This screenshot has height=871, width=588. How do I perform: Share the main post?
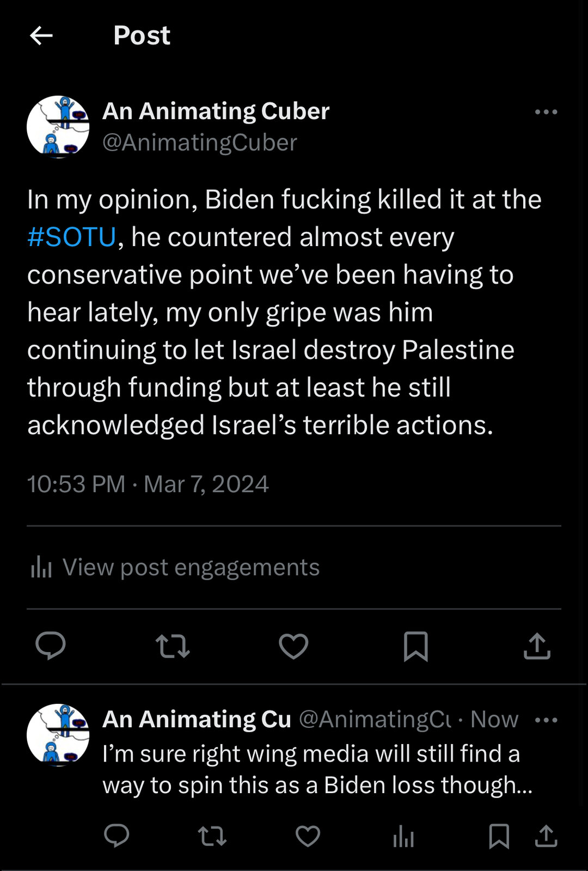537,646
